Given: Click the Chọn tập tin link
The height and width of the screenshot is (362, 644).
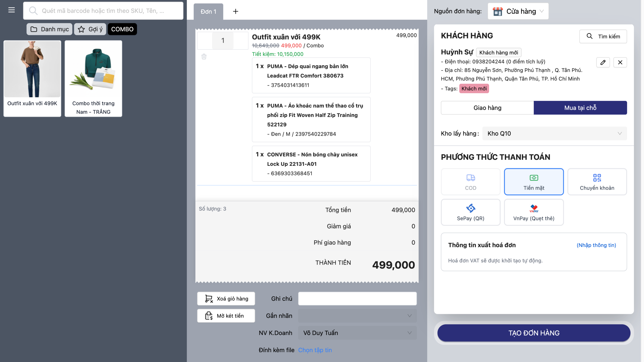Looking at the screenshot, I should [x=315, y=350].
